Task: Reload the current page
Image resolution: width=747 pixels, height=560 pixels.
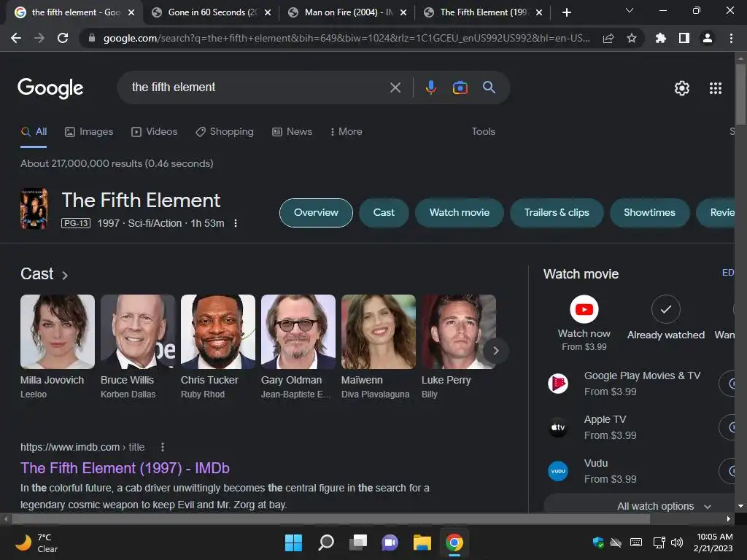Action: (x=63, y=38)
